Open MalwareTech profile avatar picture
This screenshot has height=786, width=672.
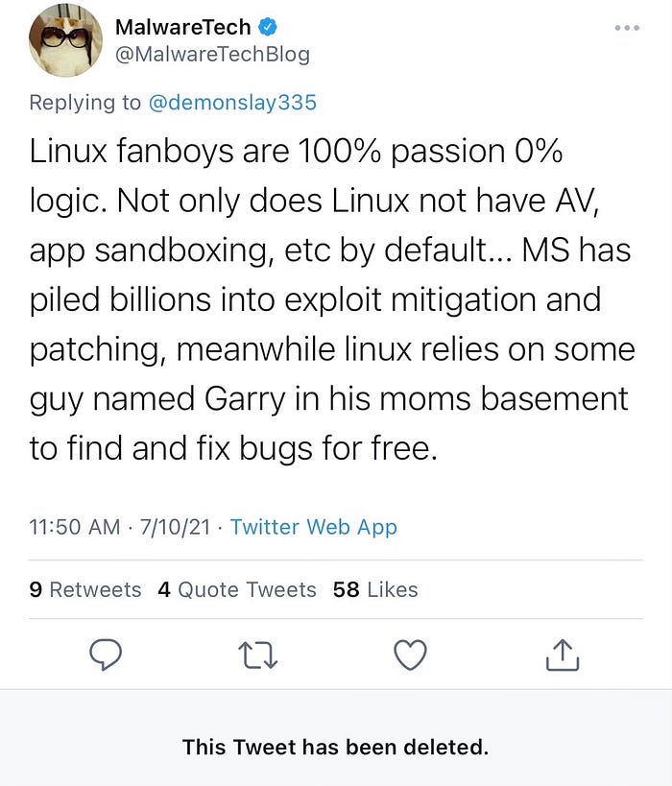point(65,40)
